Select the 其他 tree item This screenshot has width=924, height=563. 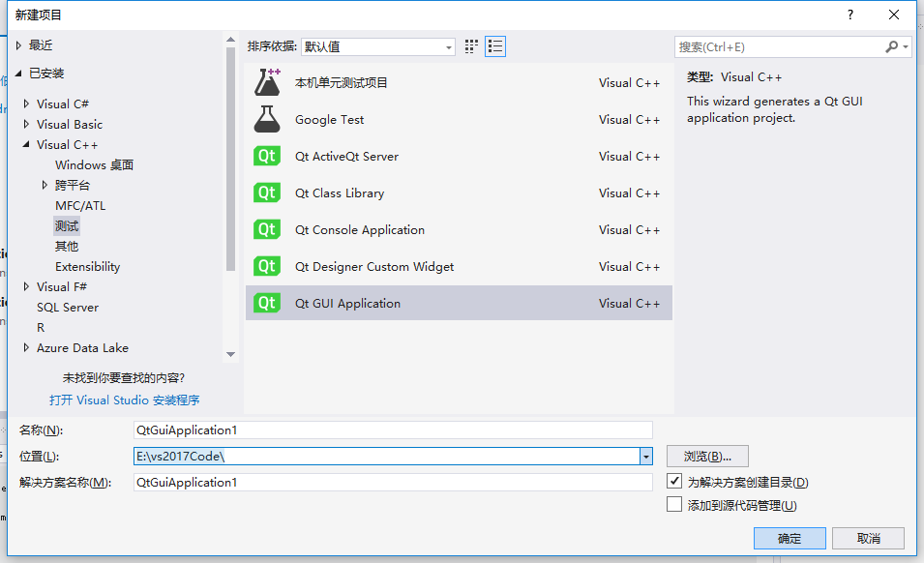pyautogui.click(x=67, y=246)
